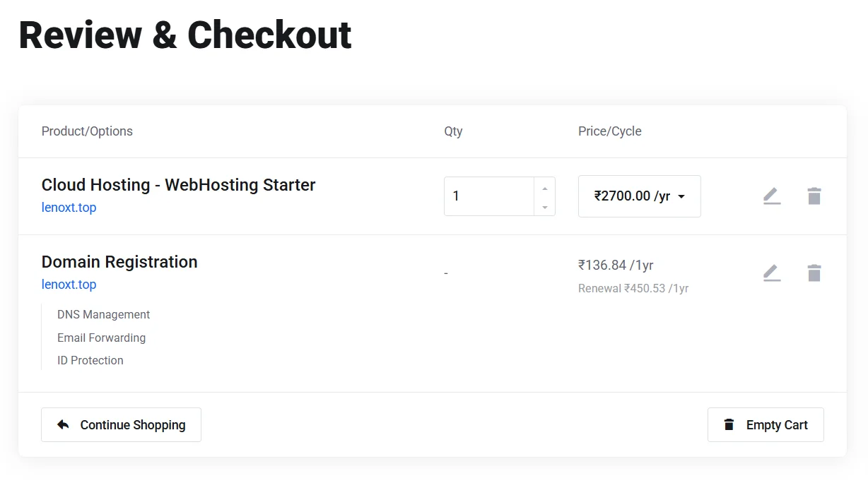Click the quantity increment arrow
The image size is (868, 495).
544,188
